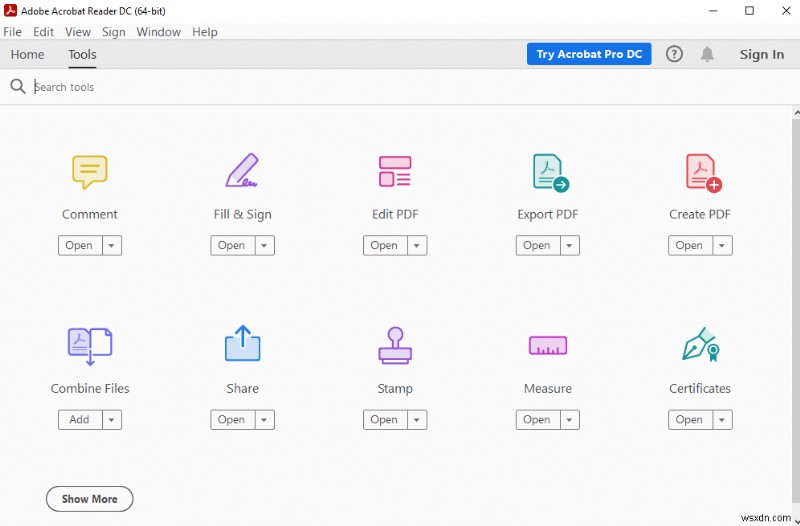This screenshot has height=526, width=800.
Task: Click Open under Fill & Sign
Action: (x=233, y=245)
